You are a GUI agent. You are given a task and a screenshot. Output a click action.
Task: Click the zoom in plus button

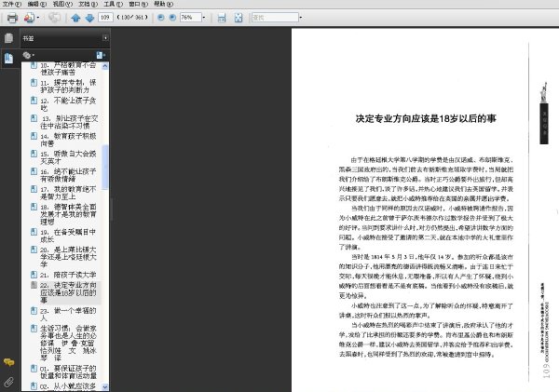click(x=172, y=17)
